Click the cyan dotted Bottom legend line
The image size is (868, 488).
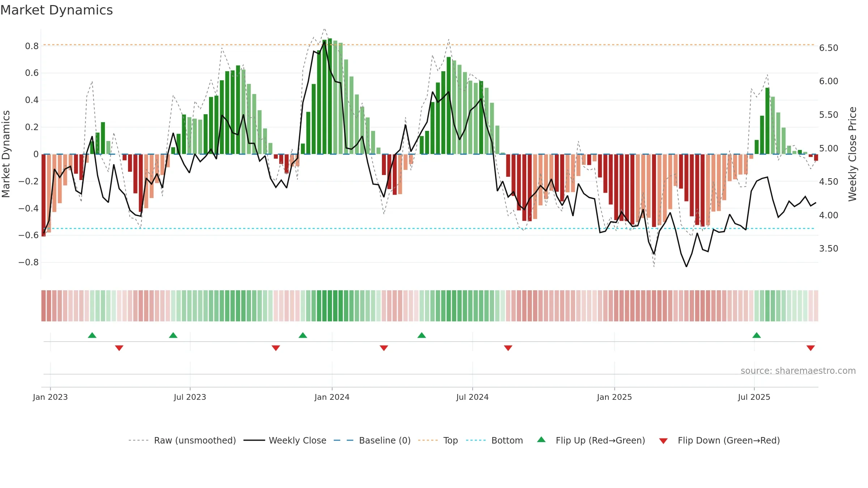pos(476,440)
